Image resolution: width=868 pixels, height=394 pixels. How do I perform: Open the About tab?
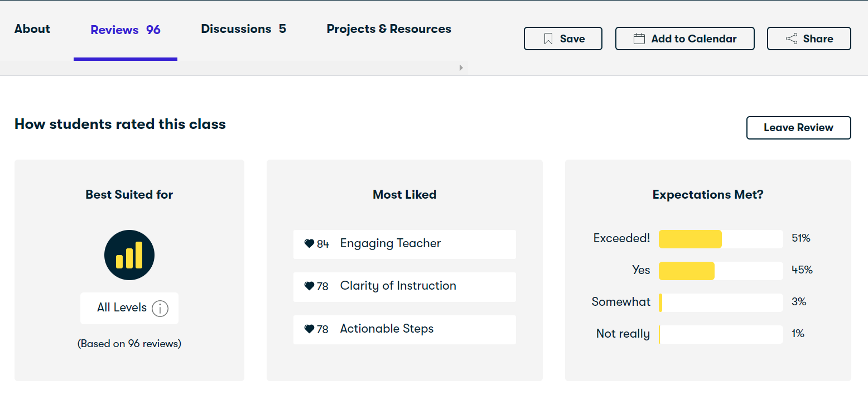pos(32,29)
